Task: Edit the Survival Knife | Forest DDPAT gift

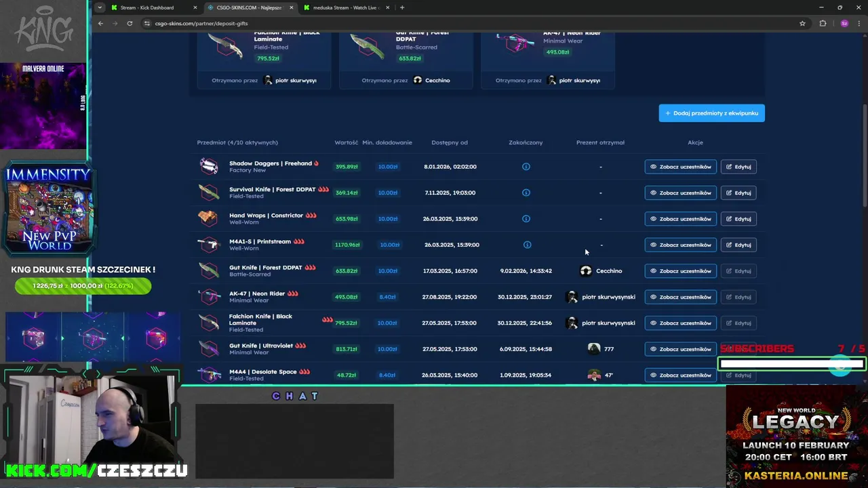Action: tap(738, 192)
